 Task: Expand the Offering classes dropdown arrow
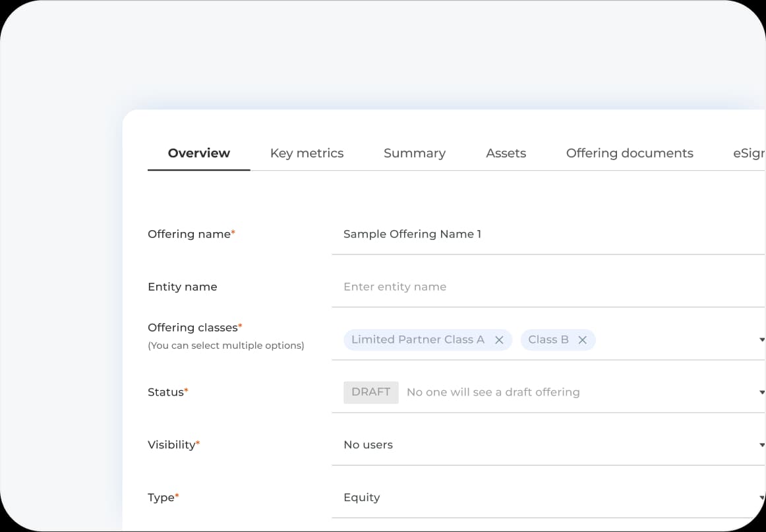pos(761,340)
